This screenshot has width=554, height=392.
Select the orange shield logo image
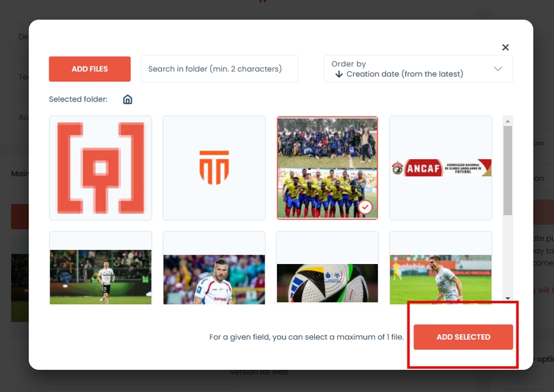(x=214, y=168)
